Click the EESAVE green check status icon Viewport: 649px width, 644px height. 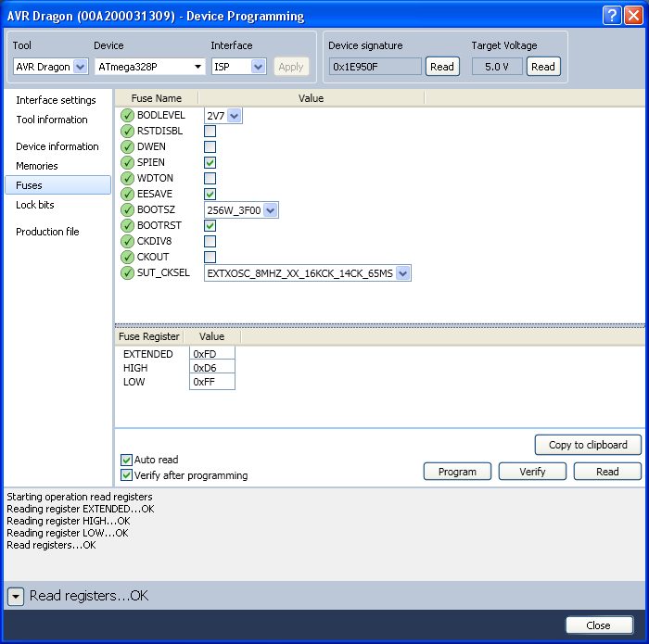coord(127,194)
